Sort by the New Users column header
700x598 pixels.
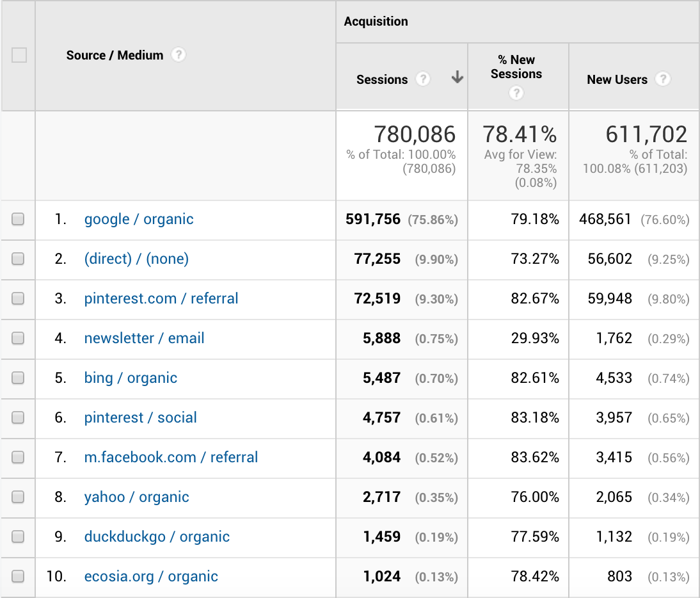pyautogui.click(x=617, y=79)
